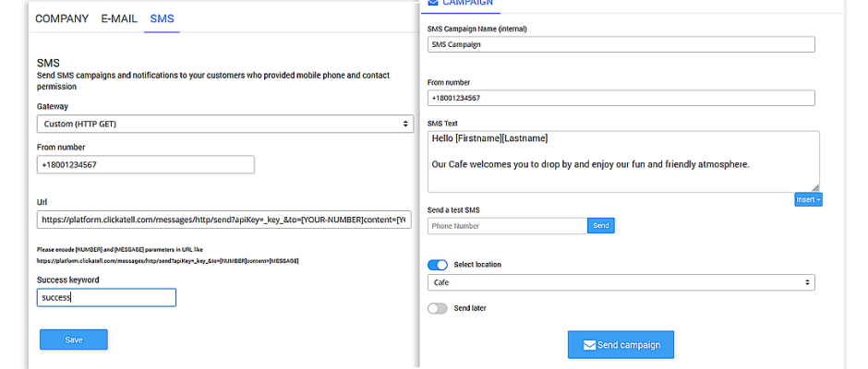Click Send next to test phone number
The height and width of the screenshot is (369, 868).
pos(600,226)
